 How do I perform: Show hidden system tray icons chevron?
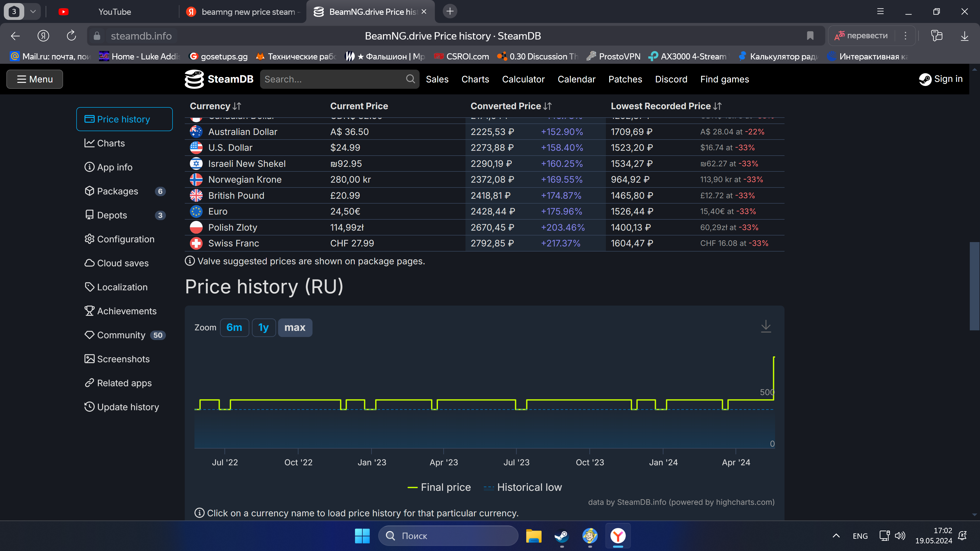coord(836,536)
